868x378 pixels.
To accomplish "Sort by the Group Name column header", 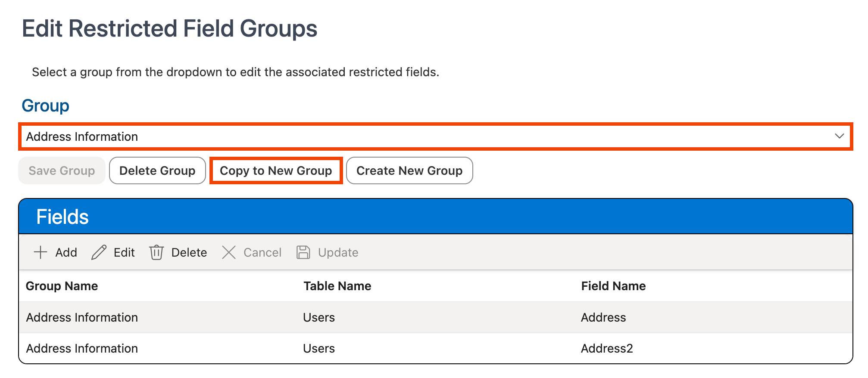I will [x=62, y=286].
